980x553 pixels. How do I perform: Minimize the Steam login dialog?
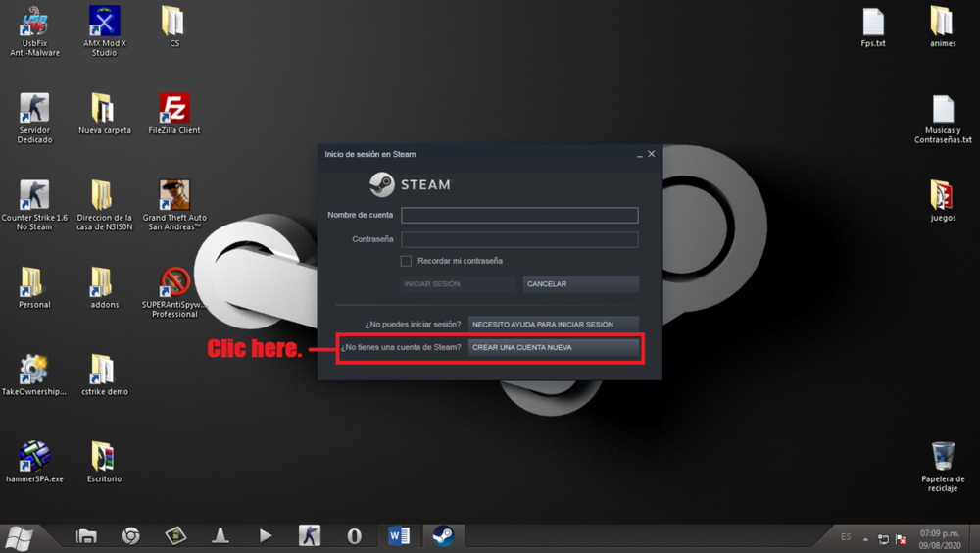(639, 155)
